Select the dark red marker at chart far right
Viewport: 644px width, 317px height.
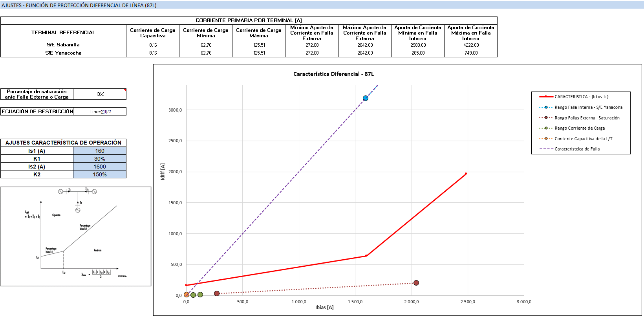coord(416,283)
